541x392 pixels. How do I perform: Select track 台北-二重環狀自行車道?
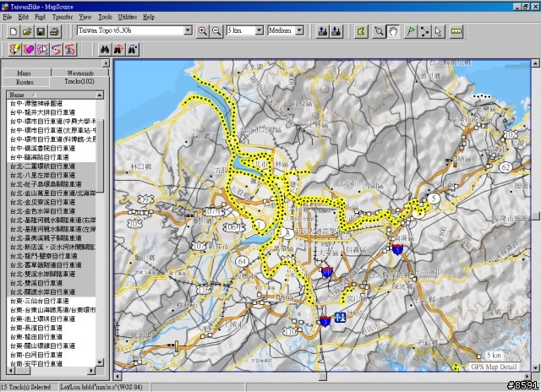[42, 166]
